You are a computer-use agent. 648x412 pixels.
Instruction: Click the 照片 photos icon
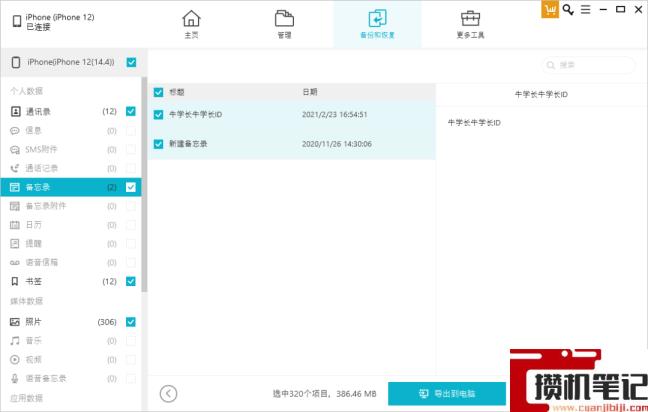coord(15,322)
